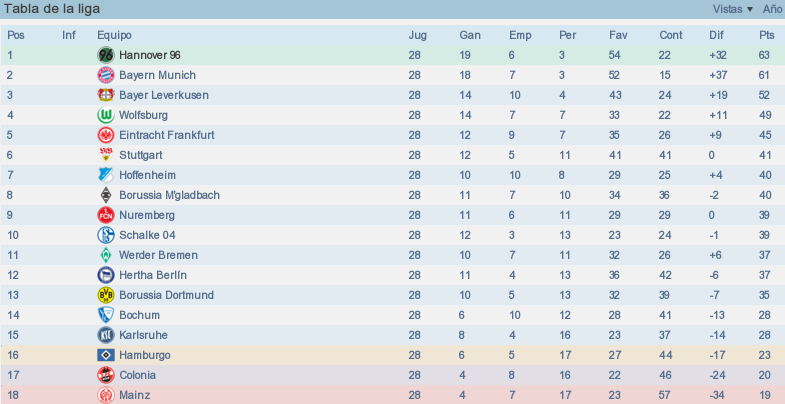The width and height of the screenshot is (785, 404).
Task: Open the Stuttgart team link
Action: pos(141,155)
